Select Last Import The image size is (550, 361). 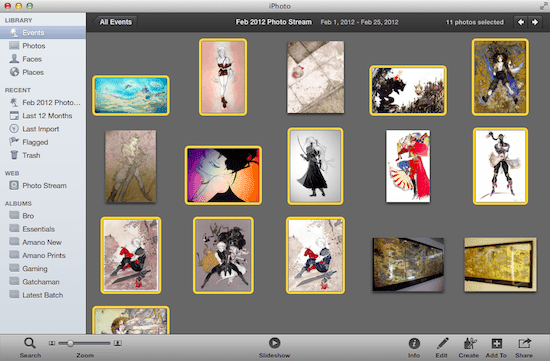coord(43,129)
